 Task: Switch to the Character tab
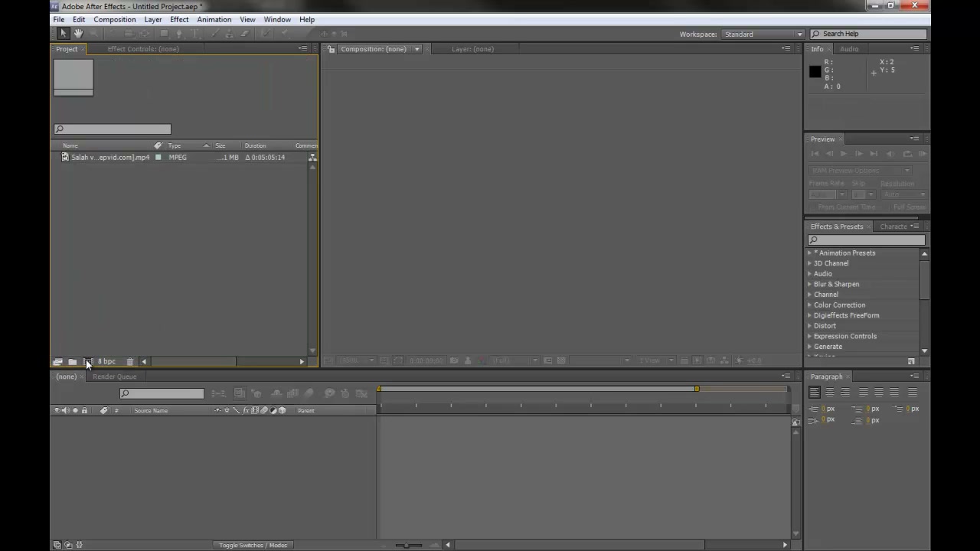tap(893, 227)
